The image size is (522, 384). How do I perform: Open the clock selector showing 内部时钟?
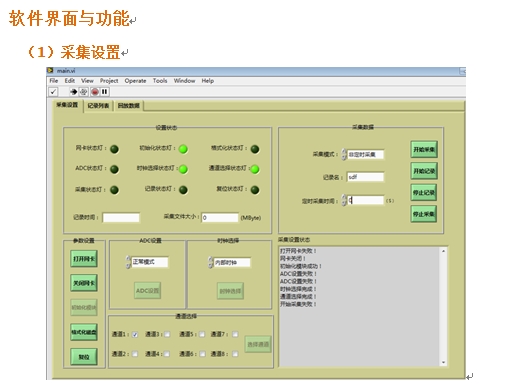232,263
